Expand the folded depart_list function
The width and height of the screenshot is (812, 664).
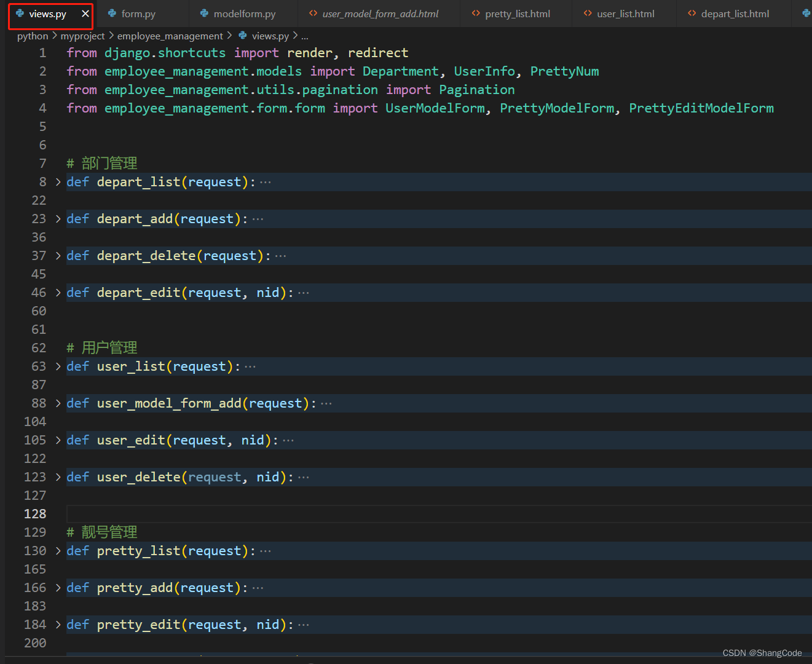tap(58, 182)
